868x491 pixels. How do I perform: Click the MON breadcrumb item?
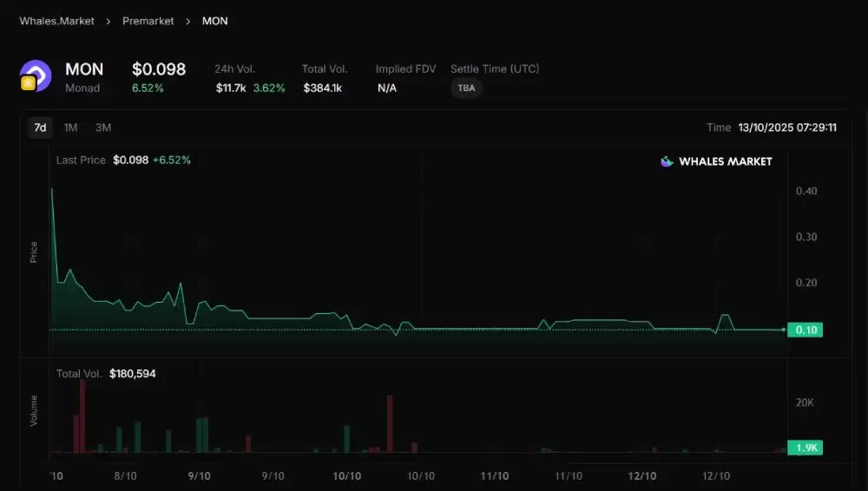click(x=214, y=21)
